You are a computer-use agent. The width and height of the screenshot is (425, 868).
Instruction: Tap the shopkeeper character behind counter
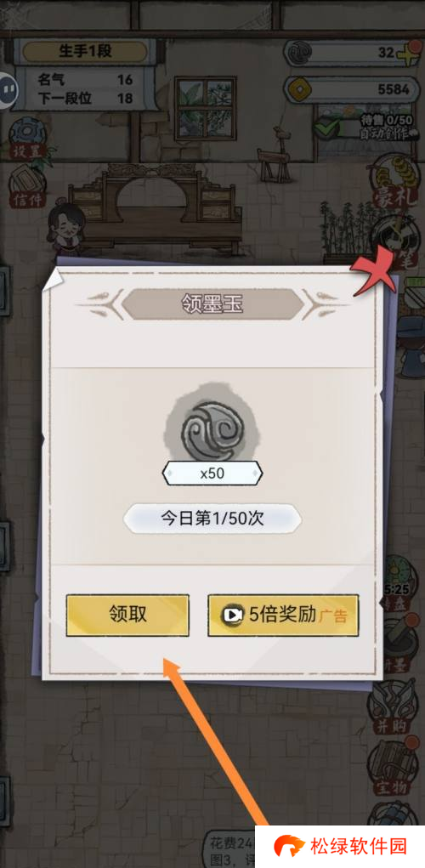click(65, 226)
